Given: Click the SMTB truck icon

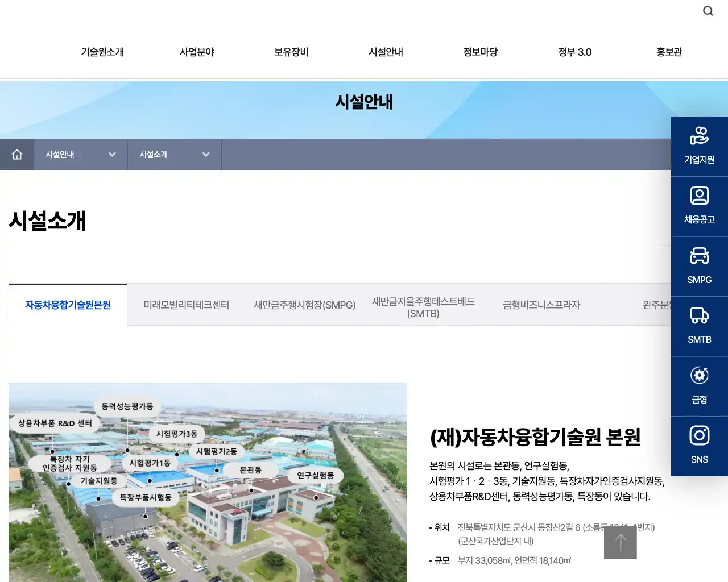Looking at the screenshot, I should coord(699,326).
